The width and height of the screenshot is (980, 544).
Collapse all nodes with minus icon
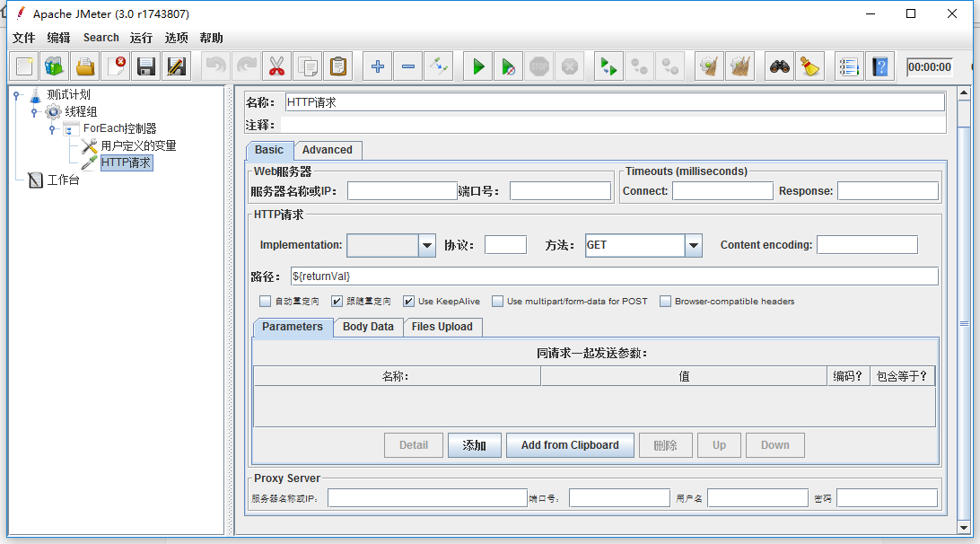pyautogui.click(x=408, y=66)
